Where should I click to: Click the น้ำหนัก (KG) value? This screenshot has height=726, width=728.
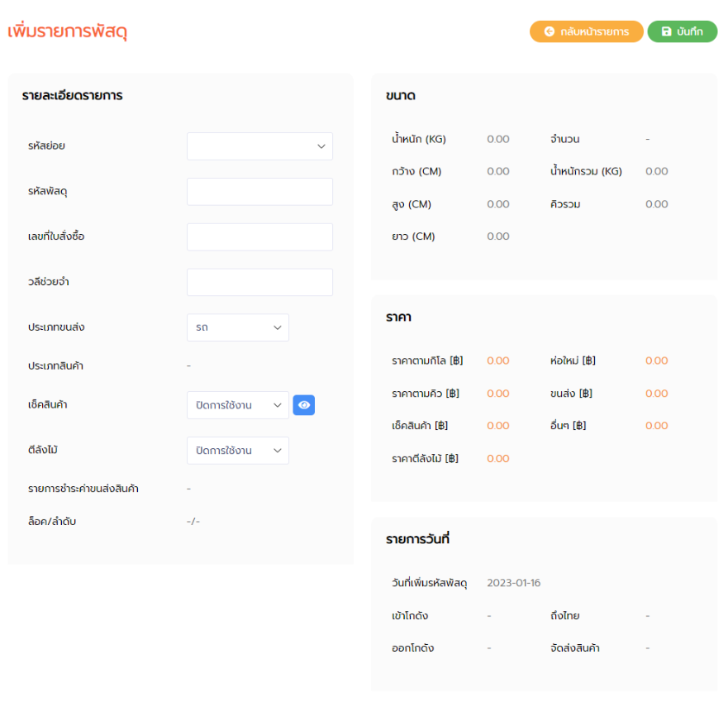pyautogui.click(x=497, y=139)
